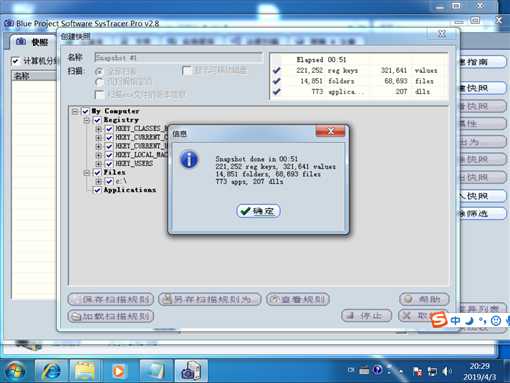Image resolution: width=510 pixels, height=383 pixels.
Task: Click the volume speaker tray icon
Action: coord(447,371)
